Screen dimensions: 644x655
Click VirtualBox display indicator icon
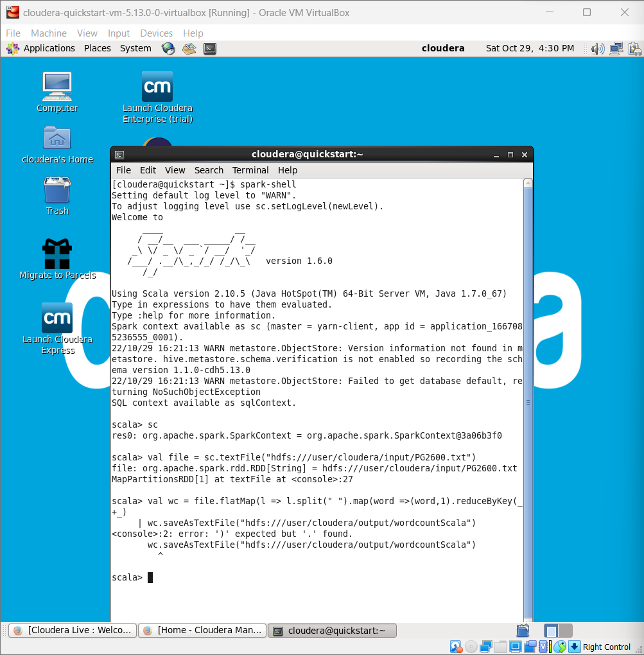(x=516, y=647)
